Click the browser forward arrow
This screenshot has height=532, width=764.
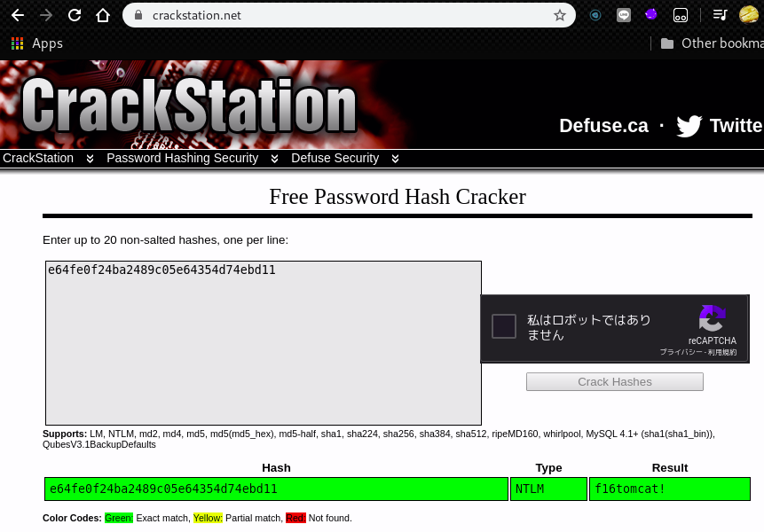click(x=46, y=15)
